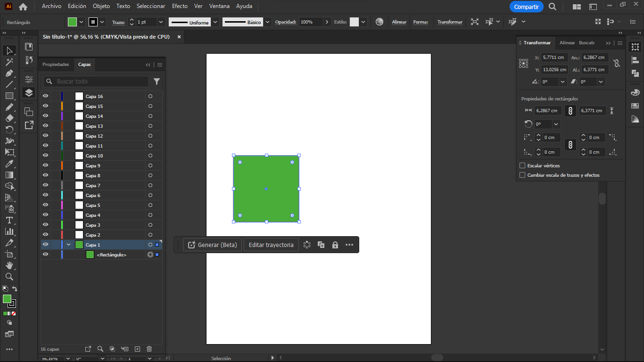Pick the Eyedropper tool
The width and height of the screenshot is (644, 362).
pos(9,164)
